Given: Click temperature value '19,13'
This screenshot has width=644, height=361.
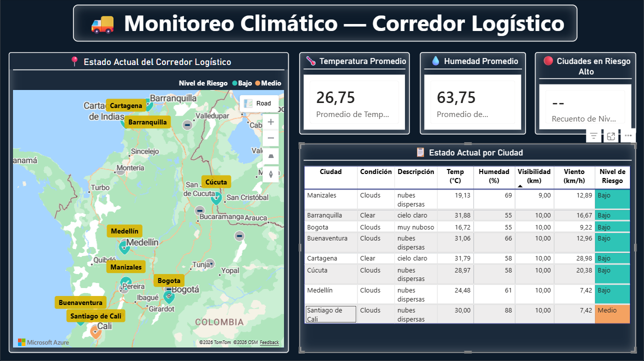Looking at the screenshot, I should (x=462, y=195).
